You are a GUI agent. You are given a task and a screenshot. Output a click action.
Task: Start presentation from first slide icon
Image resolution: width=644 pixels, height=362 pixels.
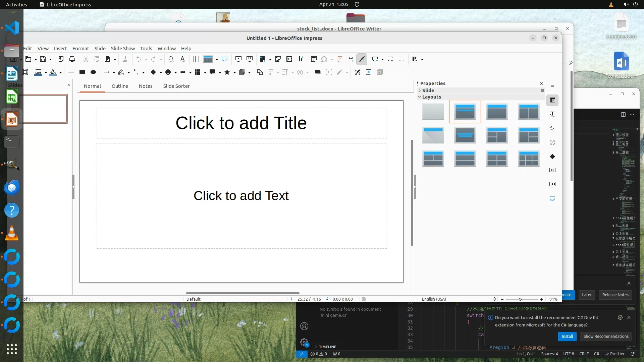238,59
